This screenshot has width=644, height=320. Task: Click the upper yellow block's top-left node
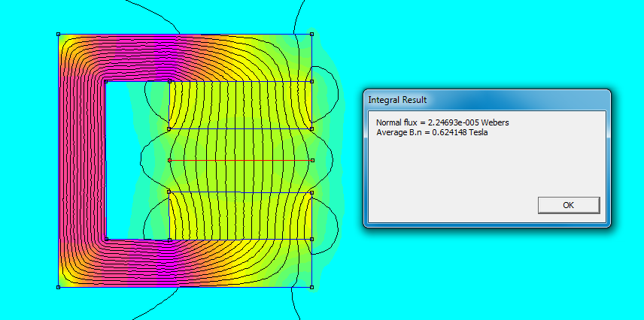point(169,81)
